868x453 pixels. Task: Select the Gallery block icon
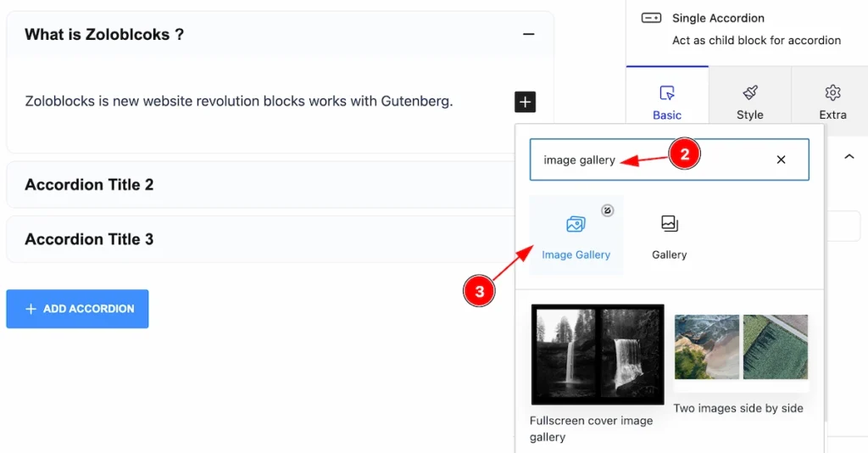tap(670, 224)
